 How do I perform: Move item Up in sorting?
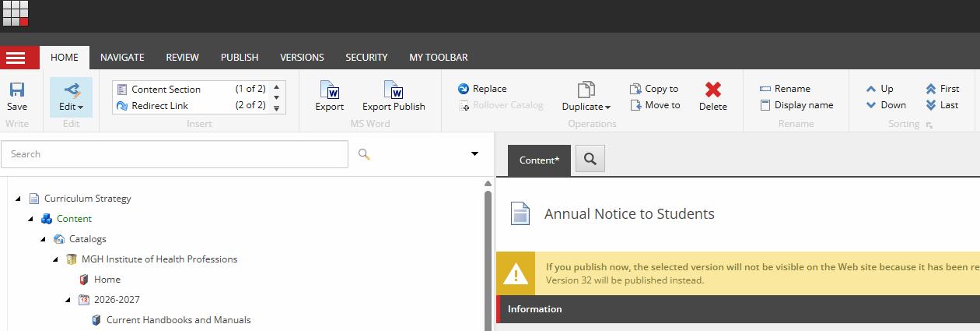tap(880, 89)
